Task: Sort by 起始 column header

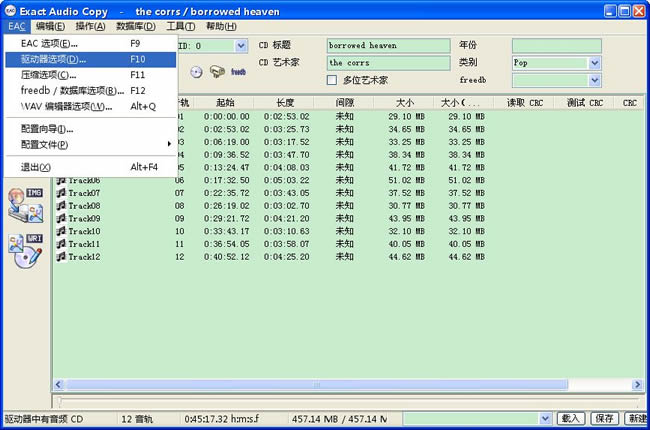Action: coord(224,102)
